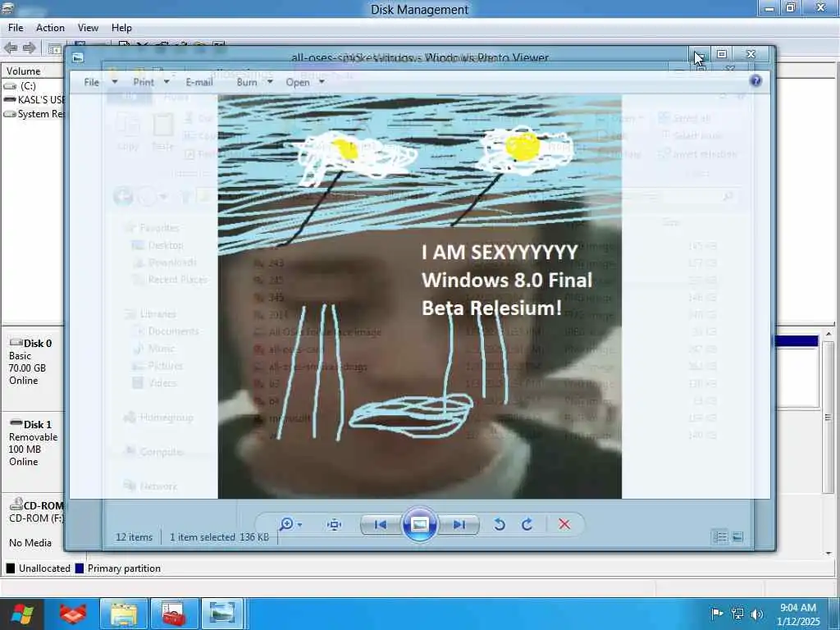The height and width of the screenshot is (630, 840).
Task: Select the System Reserved volume row
Action: [33, 113]
